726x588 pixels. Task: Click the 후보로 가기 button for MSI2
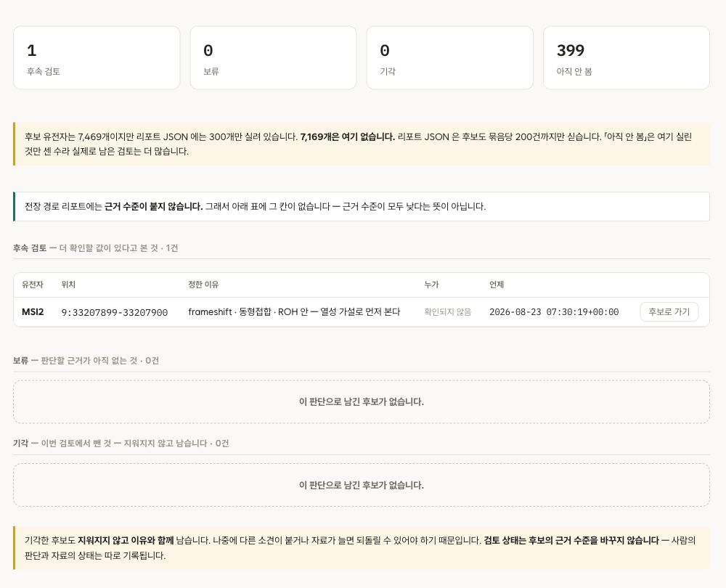669,312
